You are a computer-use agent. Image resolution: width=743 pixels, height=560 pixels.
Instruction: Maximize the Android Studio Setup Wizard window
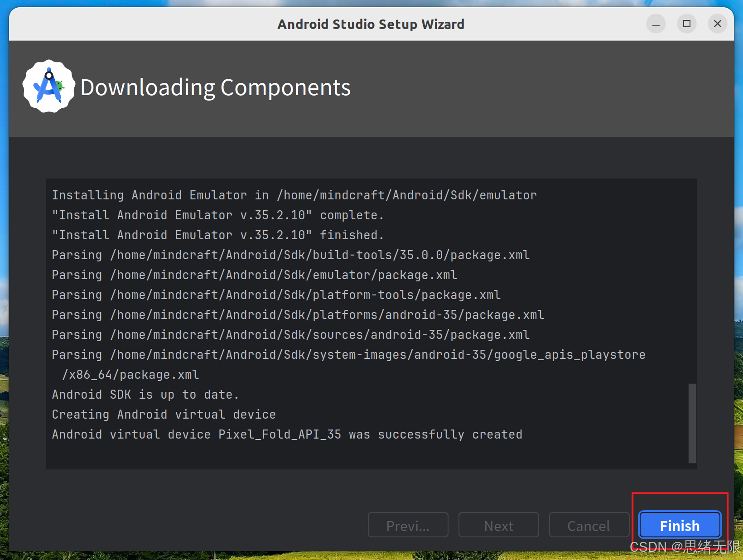[x=686, y=24]
